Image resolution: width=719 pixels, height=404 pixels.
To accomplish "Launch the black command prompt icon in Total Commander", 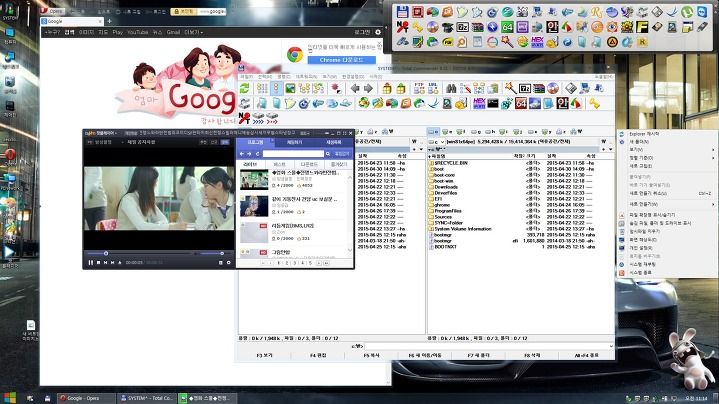I will pos(493,103).
